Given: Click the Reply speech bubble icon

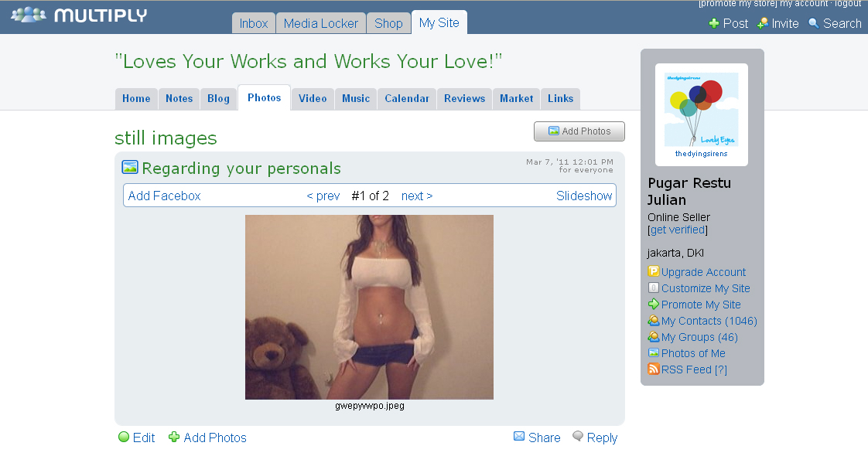Looking at the screenshot, I should (x=578, y=437).
